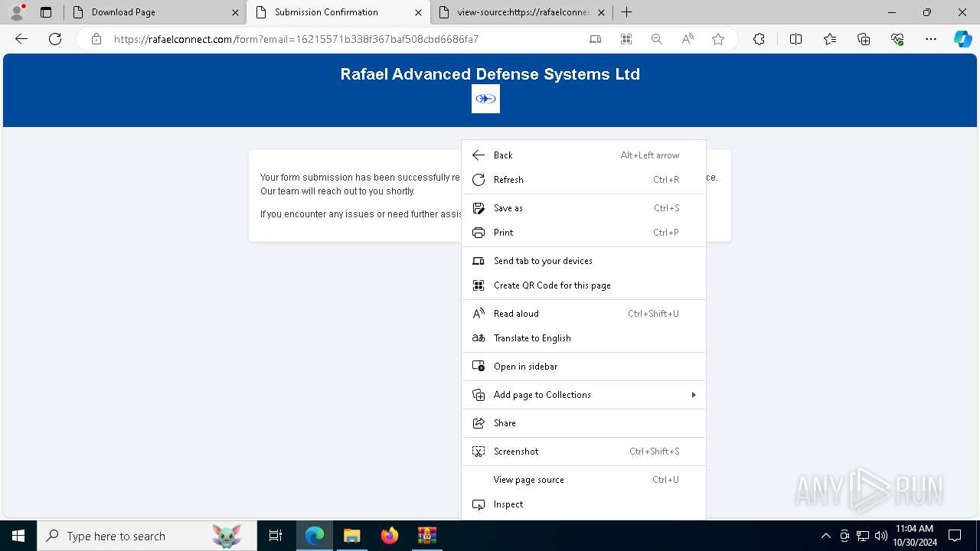Select Translate to English

[583, 338]
